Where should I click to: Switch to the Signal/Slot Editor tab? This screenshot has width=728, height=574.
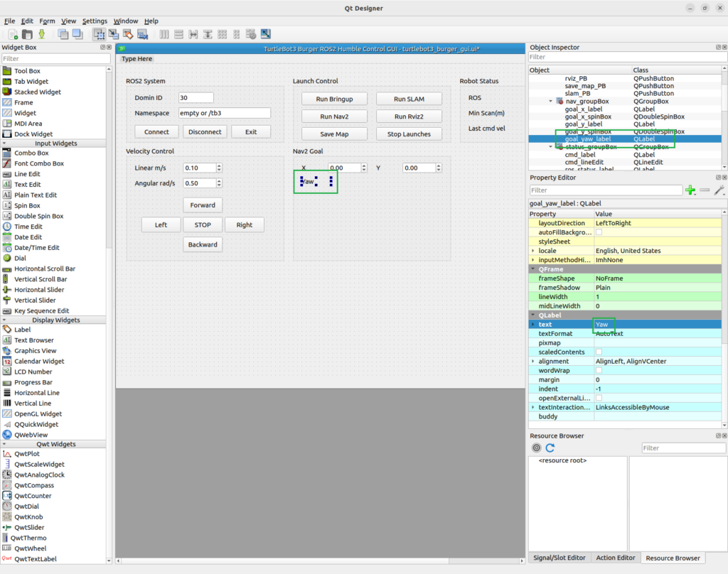(x=559, y=558)
